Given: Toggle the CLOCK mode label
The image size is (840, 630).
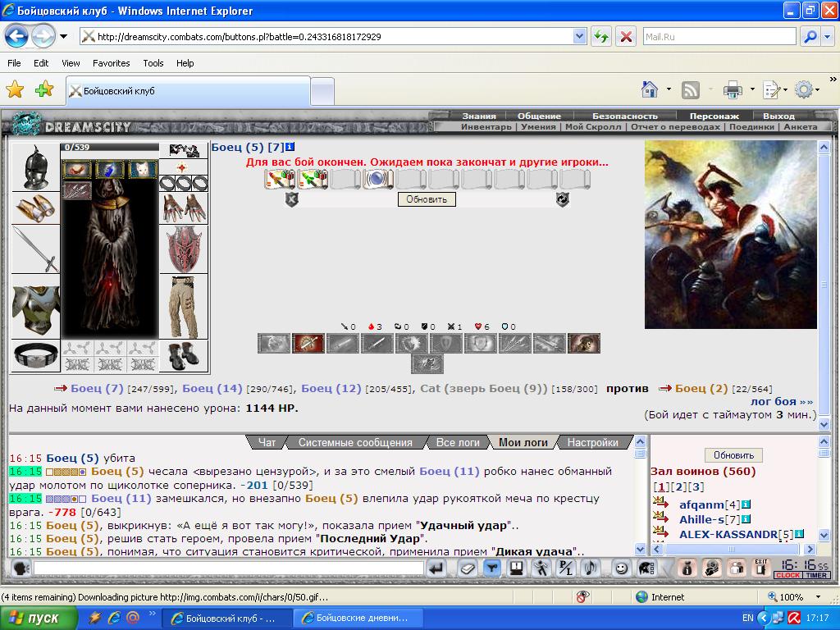Looking at the screenshot, I should click(787, 575).
